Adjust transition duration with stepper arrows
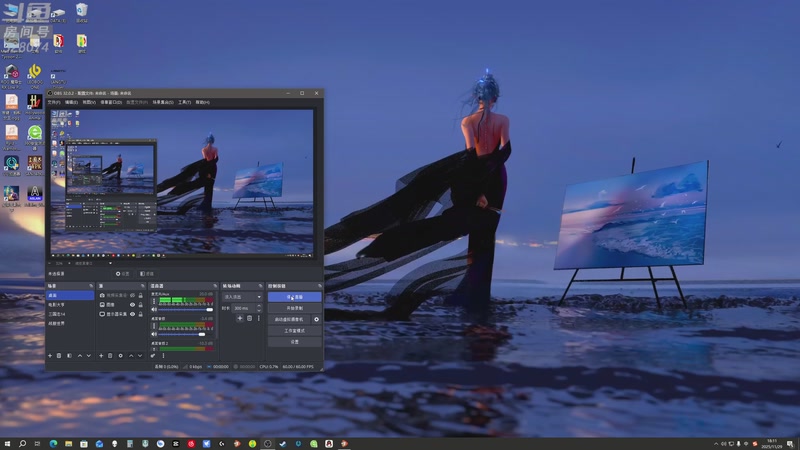The image size is (800, 450). tap(259, 308)
